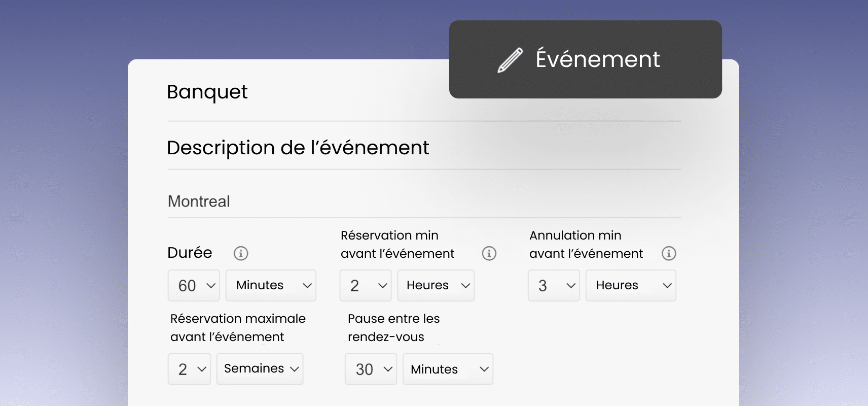Open the Pause entre les rendez-vous Minutes dropdown
868x406 pixels.
coord(448,369)
